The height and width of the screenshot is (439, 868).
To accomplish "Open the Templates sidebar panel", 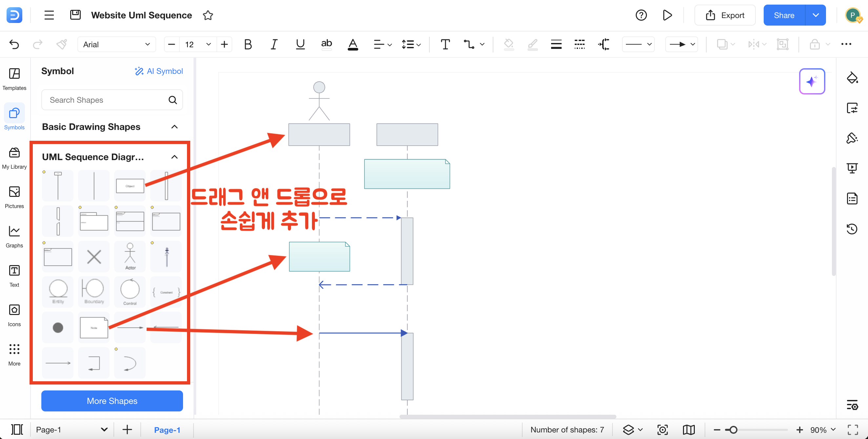I will [x=14, y=79].
